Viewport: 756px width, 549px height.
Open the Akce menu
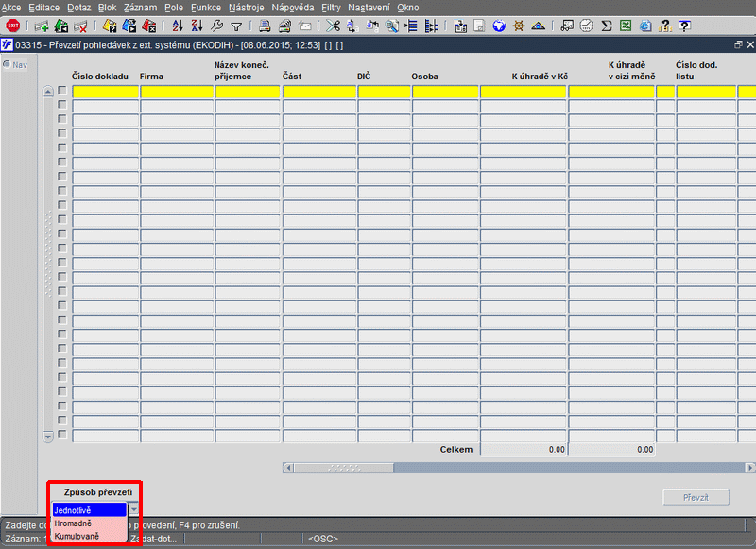[11, 8]
